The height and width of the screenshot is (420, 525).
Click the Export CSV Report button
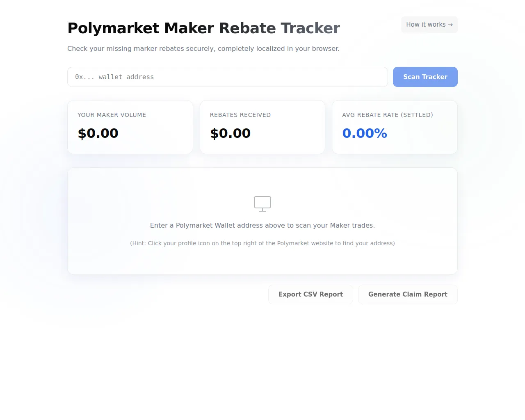coord(310,294)
